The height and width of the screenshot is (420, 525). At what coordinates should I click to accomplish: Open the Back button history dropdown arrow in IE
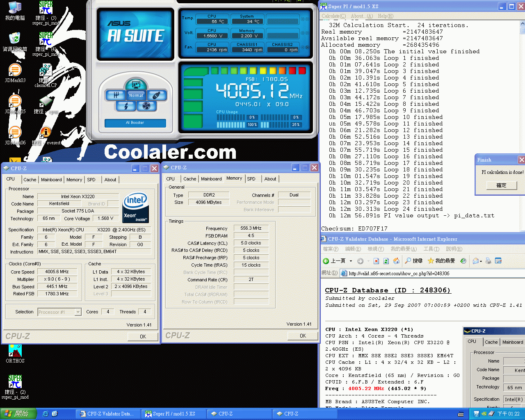click(351, 261)
